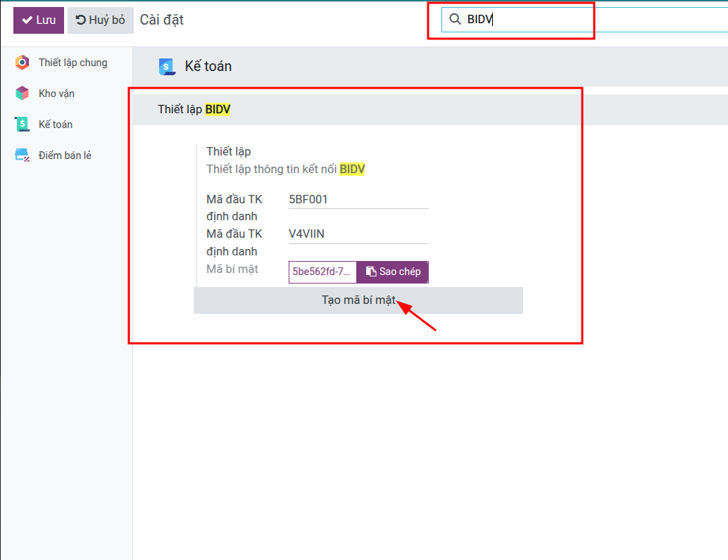Click the Kế toán header app icon
Viewport: 728px width, 560px height.
(167, 67)
